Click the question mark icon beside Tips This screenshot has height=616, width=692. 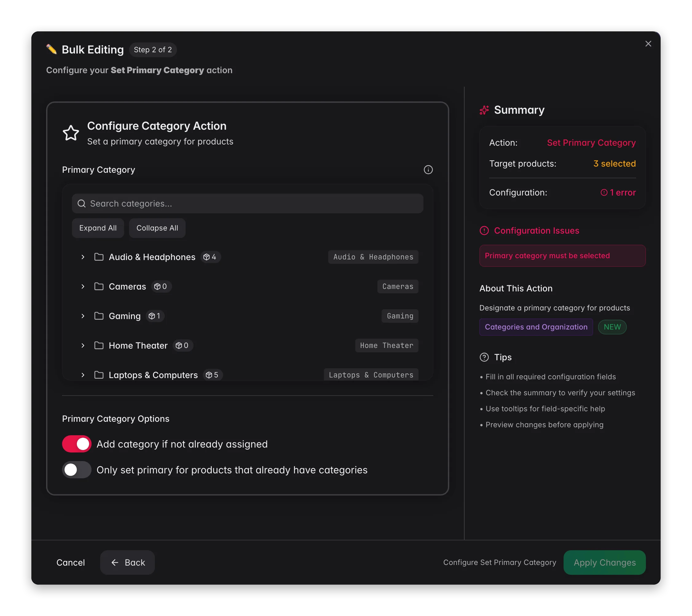484,357
